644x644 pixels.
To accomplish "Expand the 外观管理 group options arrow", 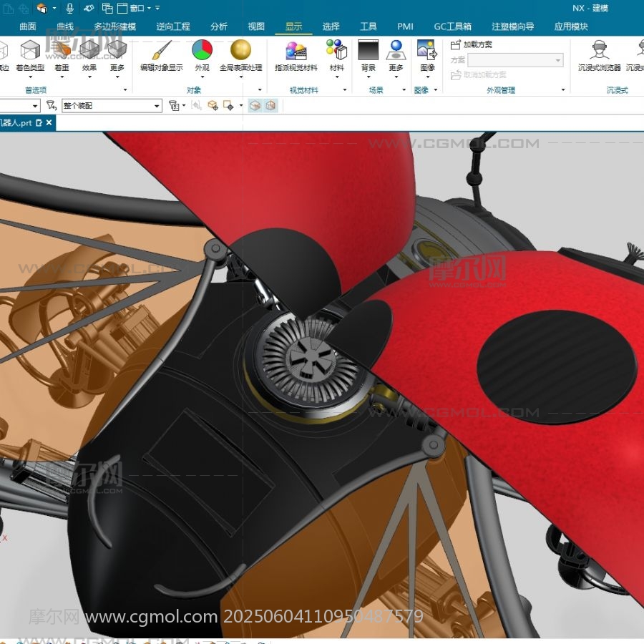I will click(x=563, y=89).
